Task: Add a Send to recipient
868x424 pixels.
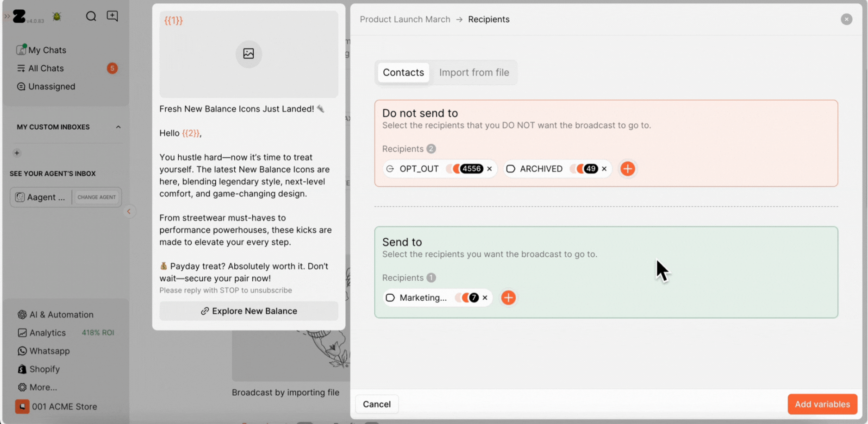Action: 508,297
